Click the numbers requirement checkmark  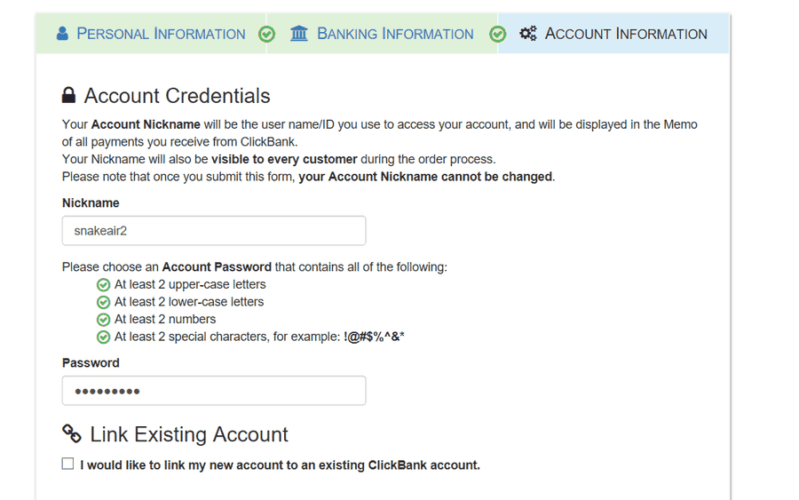[103, 319]
